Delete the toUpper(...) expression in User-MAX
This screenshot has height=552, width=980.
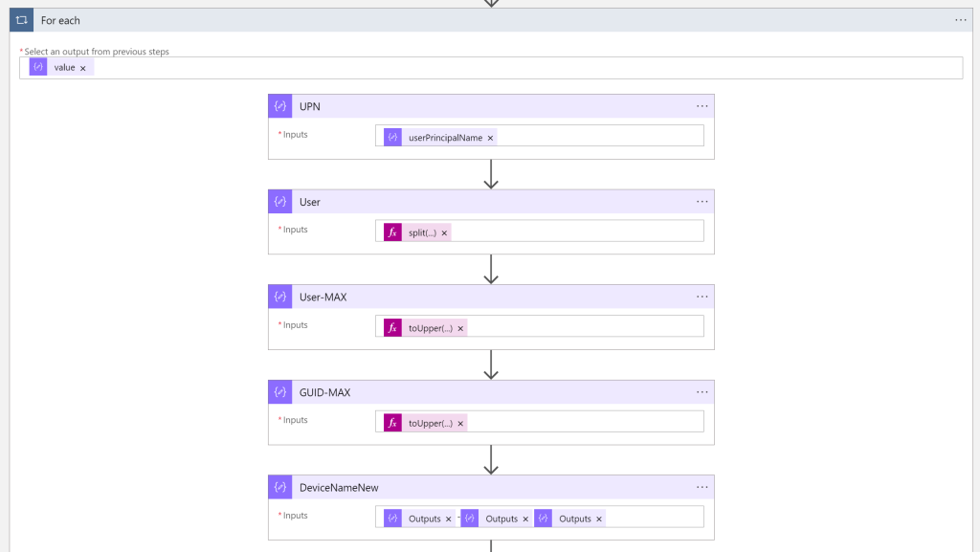tap(460, 328)
